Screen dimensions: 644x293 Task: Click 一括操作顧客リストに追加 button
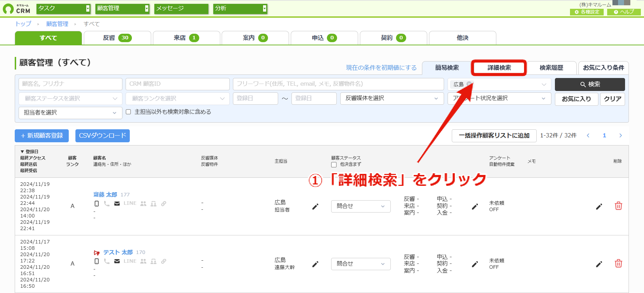tap(494, 136)
